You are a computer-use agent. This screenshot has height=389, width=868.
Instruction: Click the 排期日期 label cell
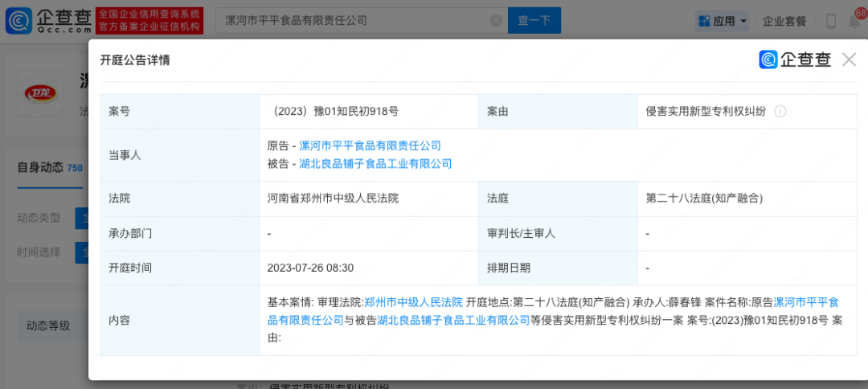558,268
